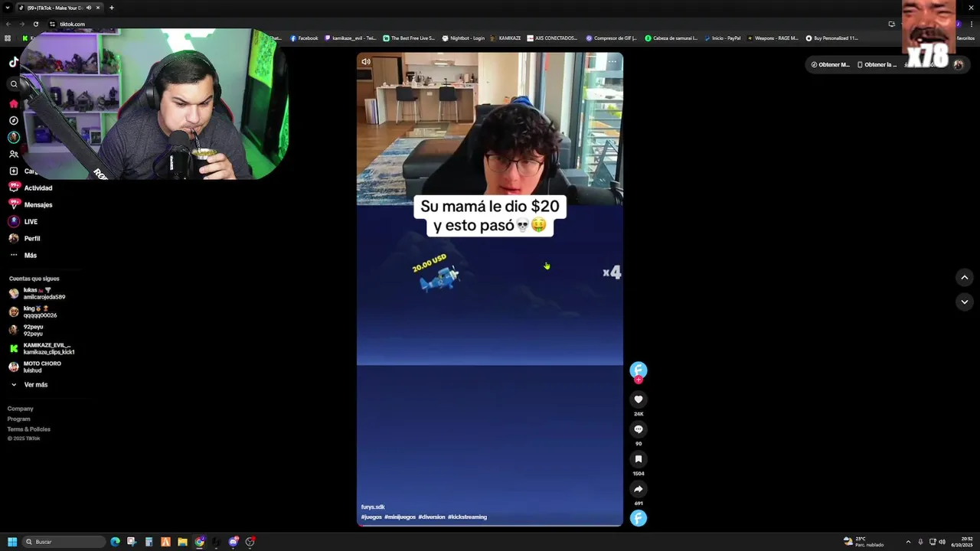The width and height of the screenshot is (980, 551).
Task: Open the Nightbot - Login bookmark
Action: point(463,37)
